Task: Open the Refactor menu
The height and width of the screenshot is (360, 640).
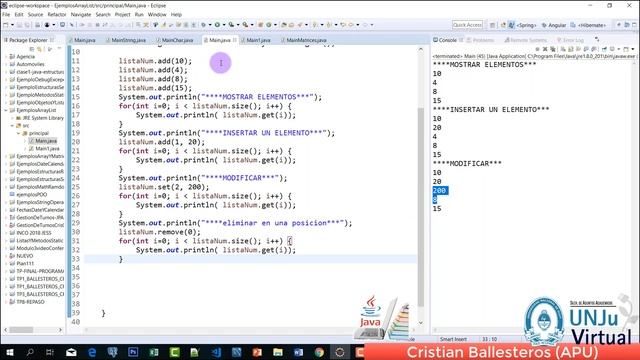Action: tap(57, 14)
